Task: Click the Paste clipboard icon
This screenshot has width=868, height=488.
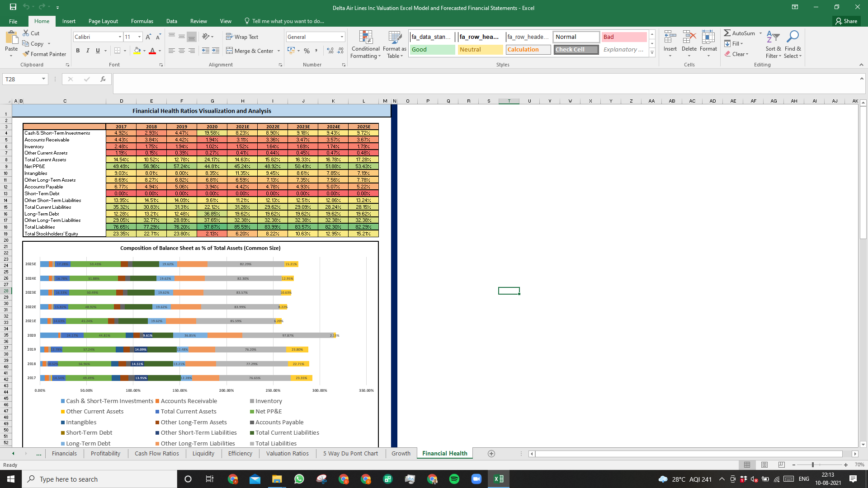Action: (x=11, y=38)
